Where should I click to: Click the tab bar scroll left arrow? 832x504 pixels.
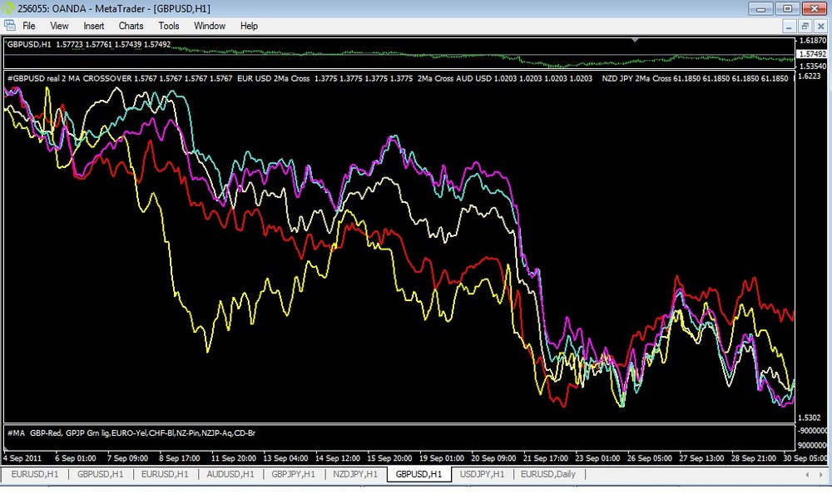pyautogui.click(x=807, y=474)
